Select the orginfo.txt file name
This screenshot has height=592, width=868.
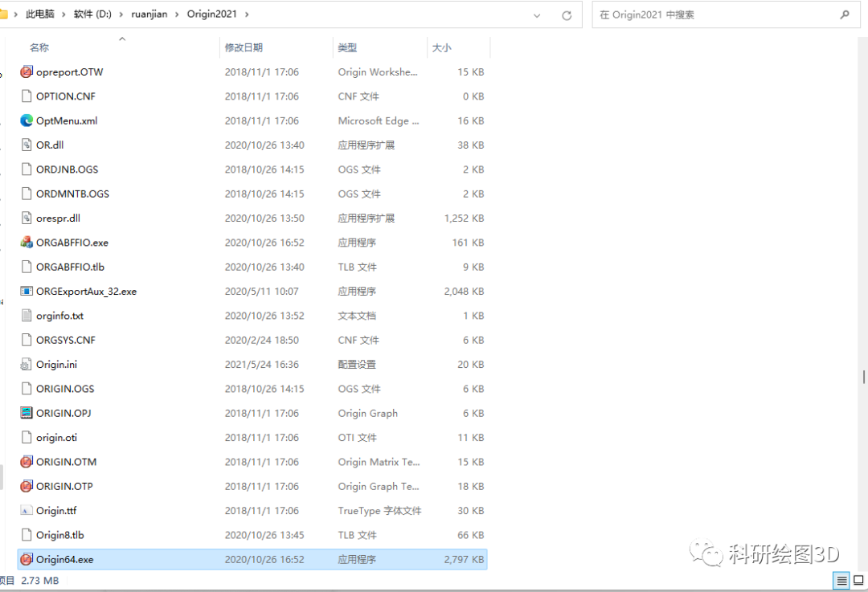tap(59, 316)
